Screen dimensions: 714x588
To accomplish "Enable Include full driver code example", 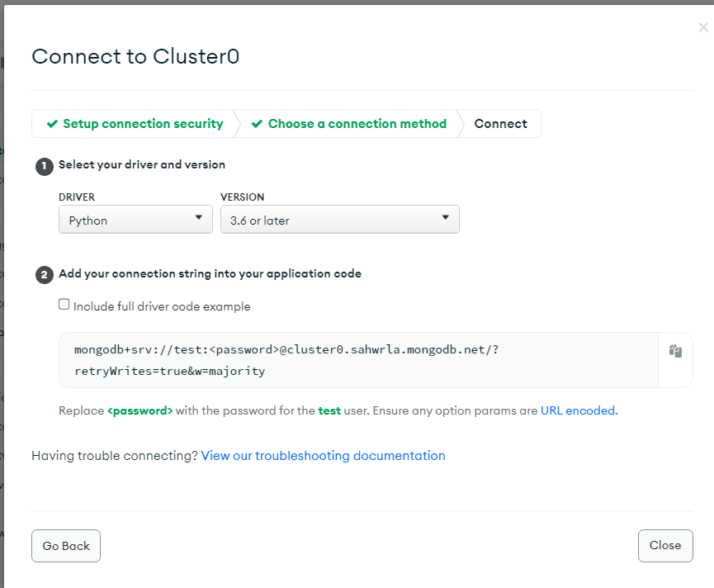I will (x=64, y=304).
